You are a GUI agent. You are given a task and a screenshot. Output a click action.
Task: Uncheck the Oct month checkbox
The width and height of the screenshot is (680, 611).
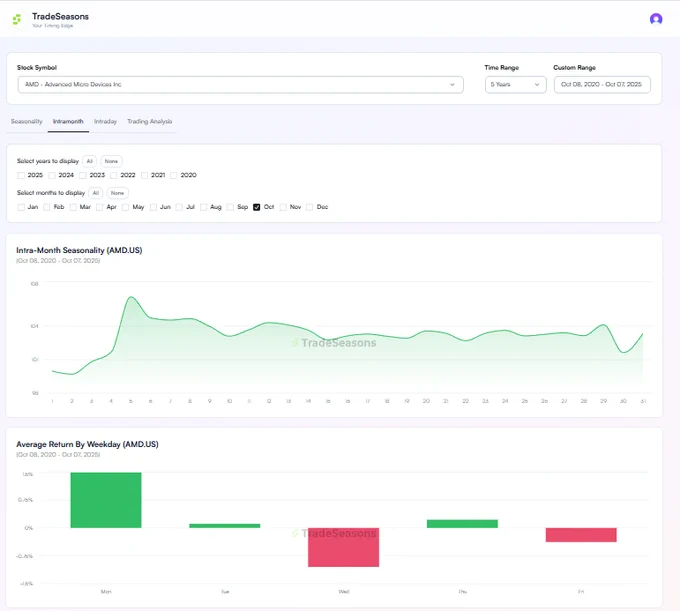[x=257, y=207]
